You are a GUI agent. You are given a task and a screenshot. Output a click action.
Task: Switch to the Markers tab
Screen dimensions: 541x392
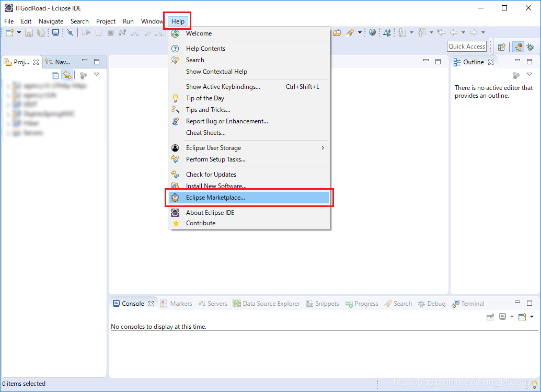[176, 303]
